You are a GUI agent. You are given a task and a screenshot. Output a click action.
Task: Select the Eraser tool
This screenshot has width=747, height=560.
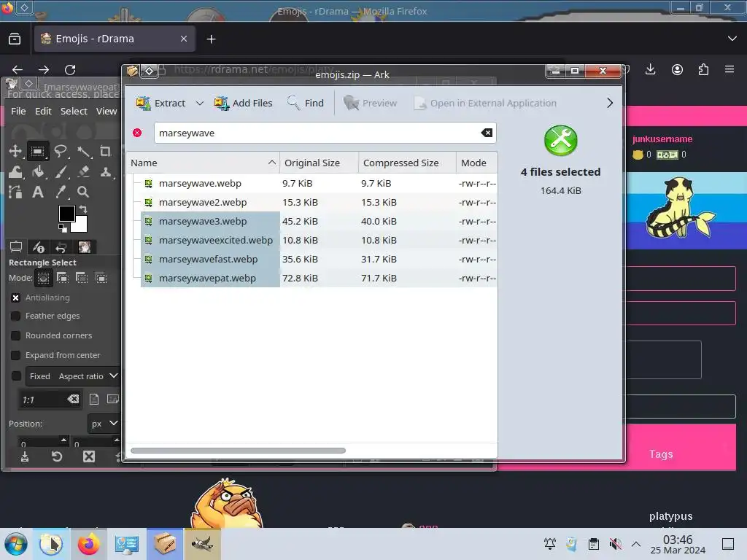84,172
